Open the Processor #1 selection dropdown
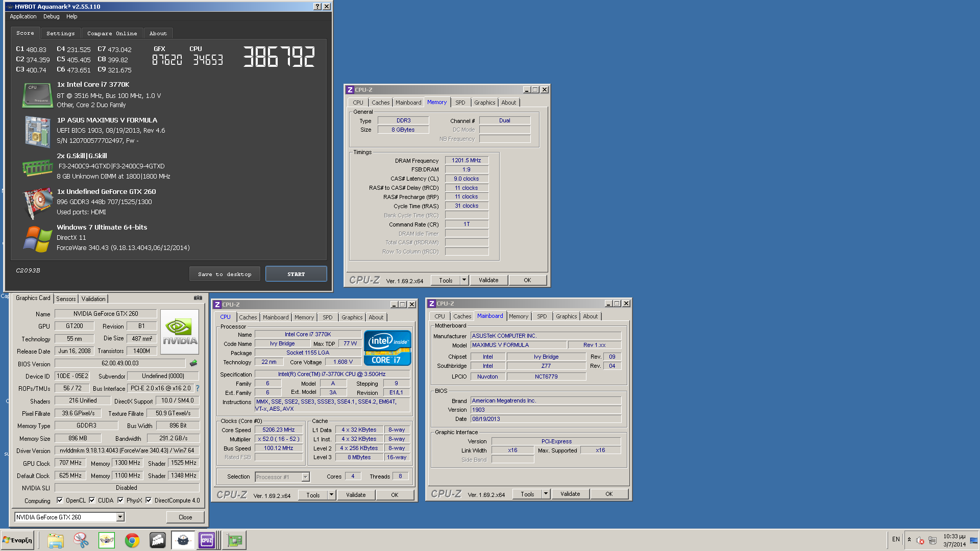The image size is (980, 551). (305, 477)
